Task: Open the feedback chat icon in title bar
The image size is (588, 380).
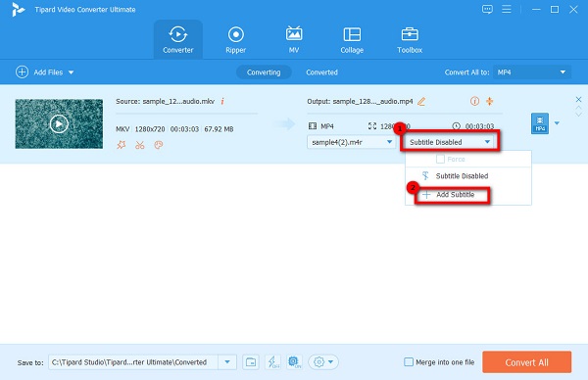Action: pyautogui.click(x=487, y=10)
